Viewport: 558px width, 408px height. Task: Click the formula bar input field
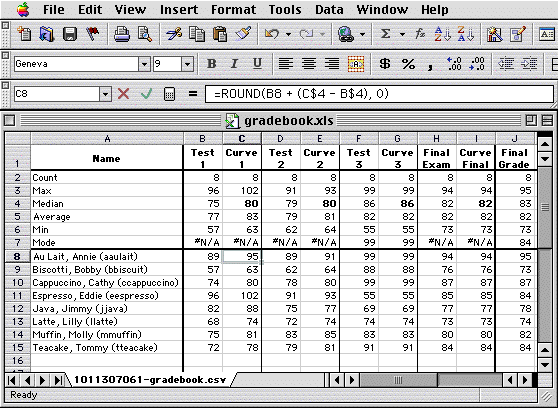tap(379, 94)
